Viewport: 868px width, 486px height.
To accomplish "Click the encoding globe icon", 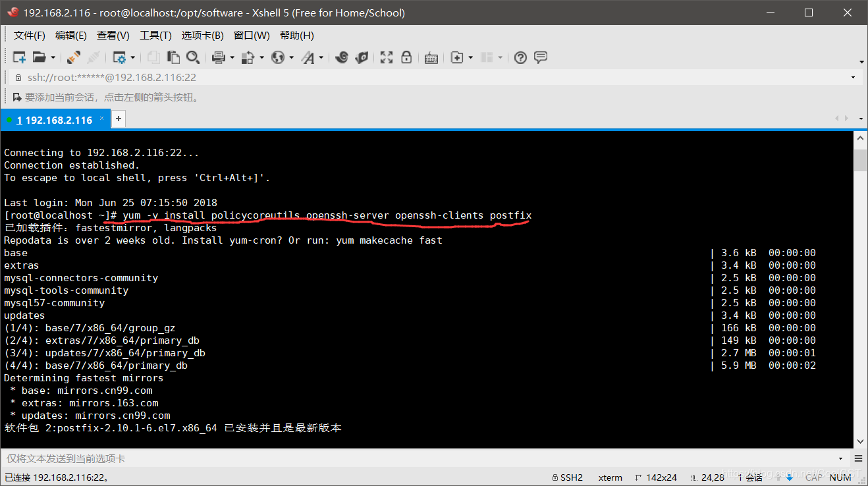I will pyautogui.click(x=278, y=58).
